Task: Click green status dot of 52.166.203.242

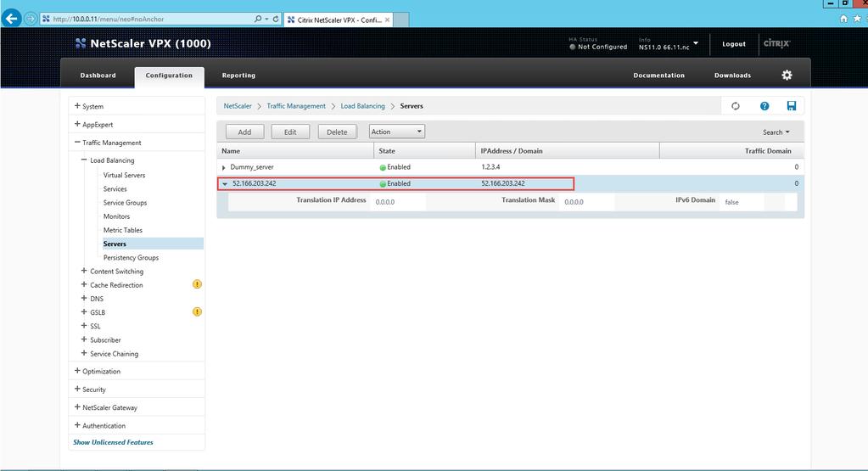Action: point(383,184)
